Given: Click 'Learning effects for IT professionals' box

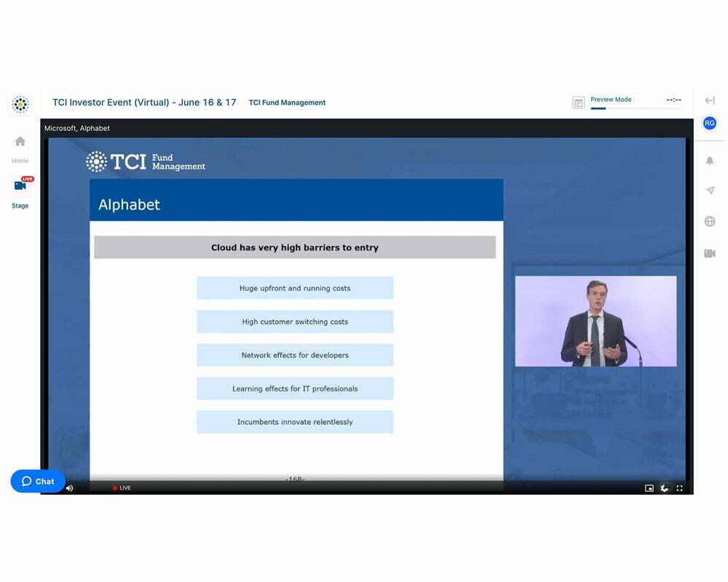Looking at the screenshot, I should 295,388.
